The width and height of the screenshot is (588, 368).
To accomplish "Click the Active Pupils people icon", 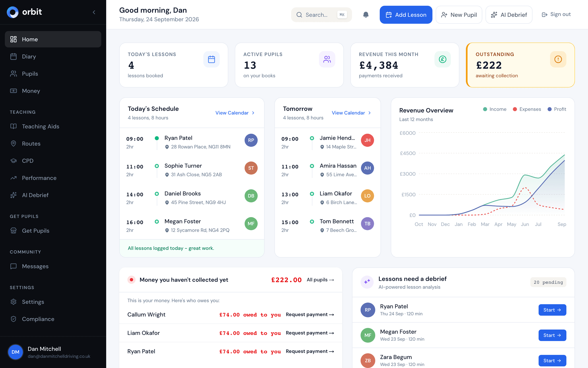I will pyautogui.click(x=327, y=59).
